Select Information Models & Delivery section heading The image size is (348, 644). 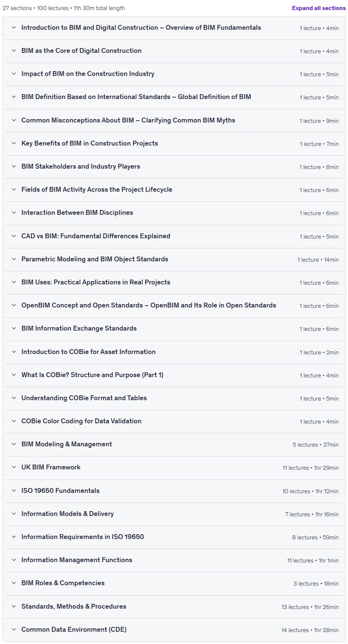(x=67, y=514)
